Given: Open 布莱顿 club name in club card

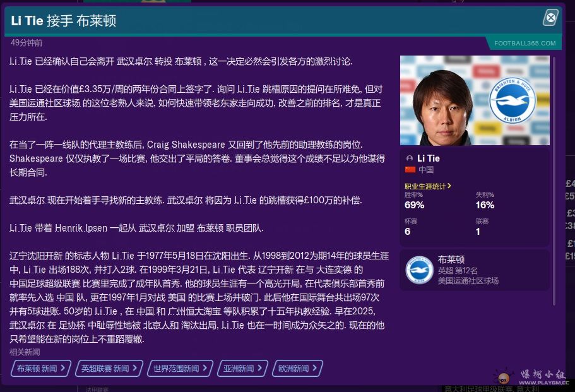Looking at the screenshot, I should 451,259.
